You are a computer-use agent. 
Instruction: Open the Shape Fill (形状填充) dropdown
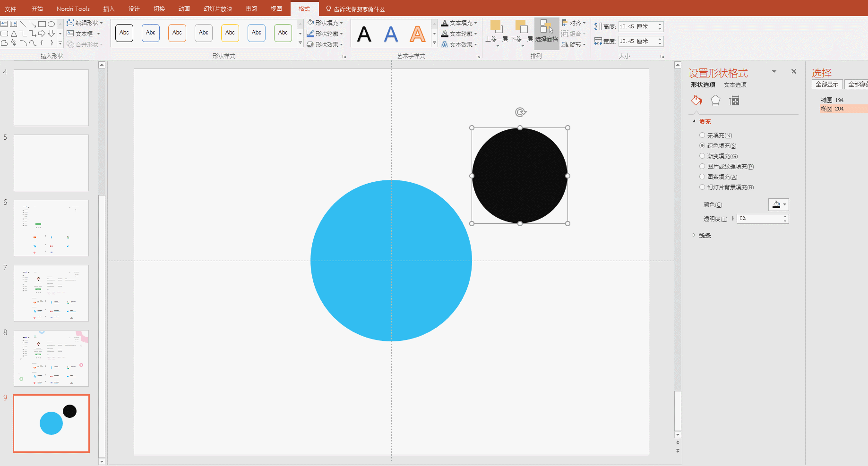(x=326, y=23)
